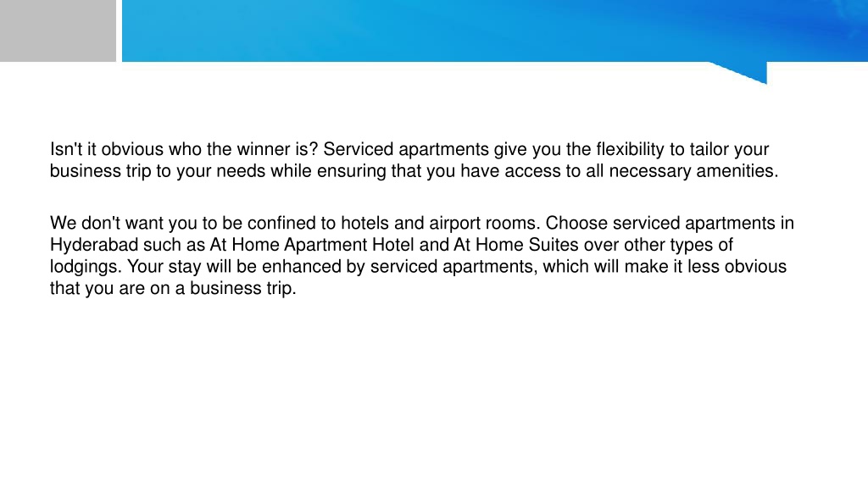
Task: Click the word "winner" in the first sentence
Action: (x=263, y=149)
